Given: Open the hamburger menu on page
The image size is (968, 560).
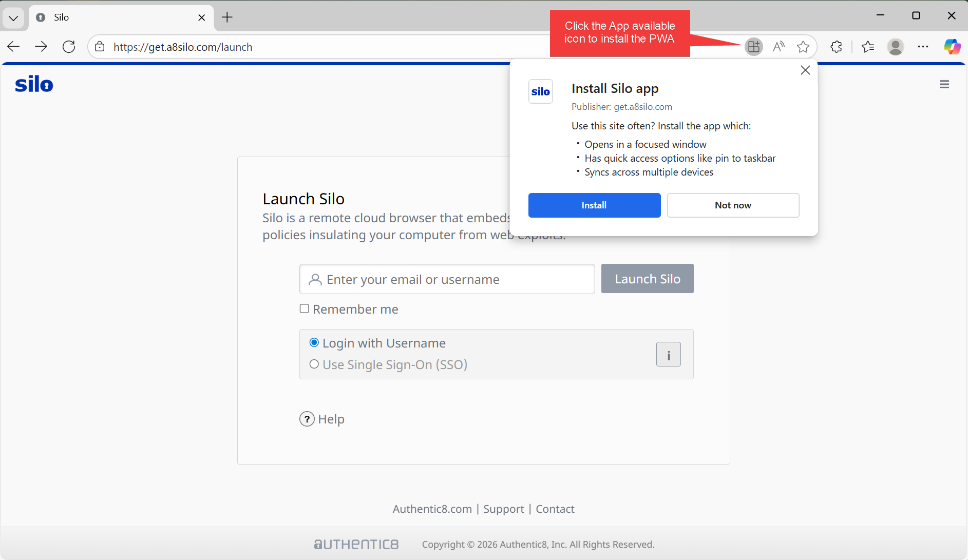Looking at the screenshot, I should click(x=944, y=84).
